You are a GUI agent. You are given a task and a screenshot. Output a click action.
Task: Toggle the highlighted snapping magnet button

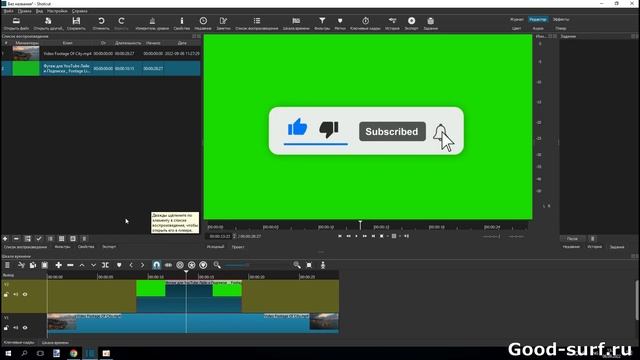pos(156,265)
